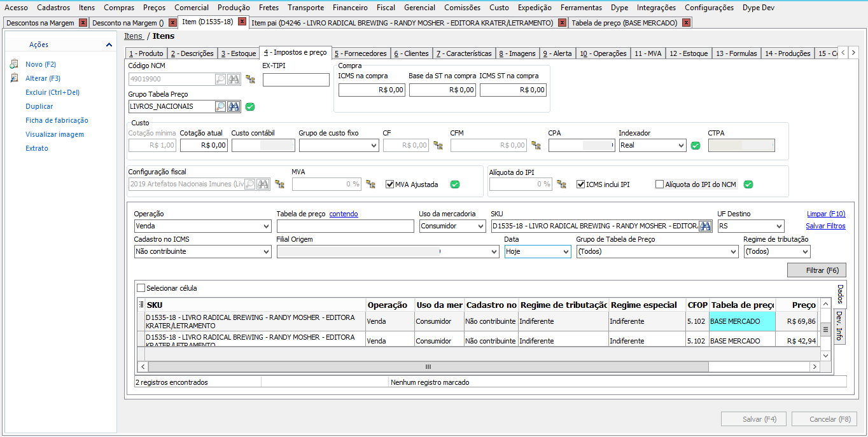The image size is (868, 437).
Task: Open the Grupo de Tabela de Preço dropdown
Action: 733,251
